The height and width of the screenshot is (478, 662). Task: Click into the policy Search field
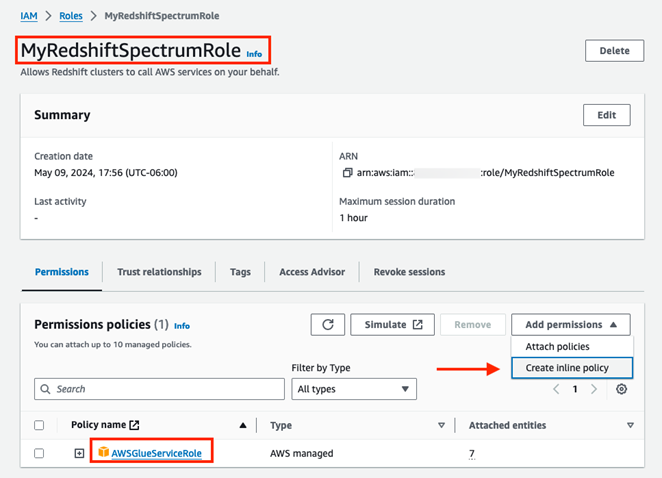(159, 389)
